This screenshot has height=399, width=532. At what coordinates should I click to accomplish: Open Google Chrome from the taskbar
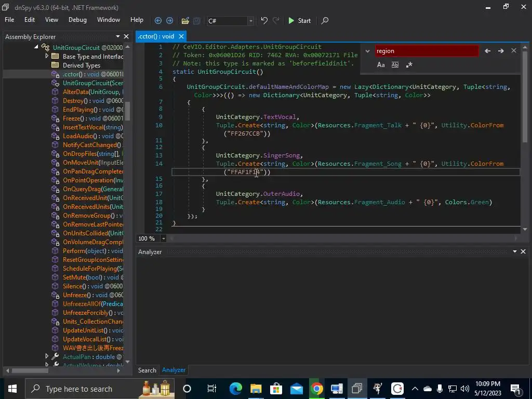coord(316,389)
